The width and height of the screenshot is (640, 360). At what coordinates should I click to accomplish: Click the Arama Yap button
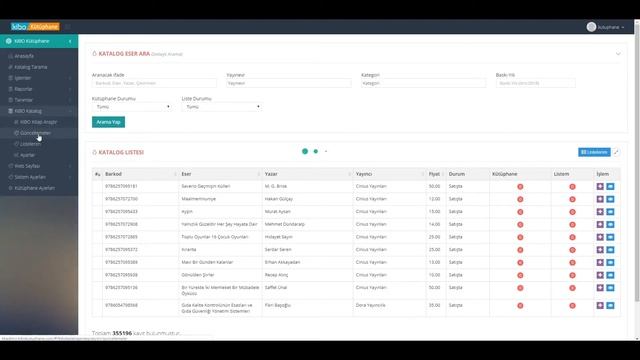click(108, 122)
